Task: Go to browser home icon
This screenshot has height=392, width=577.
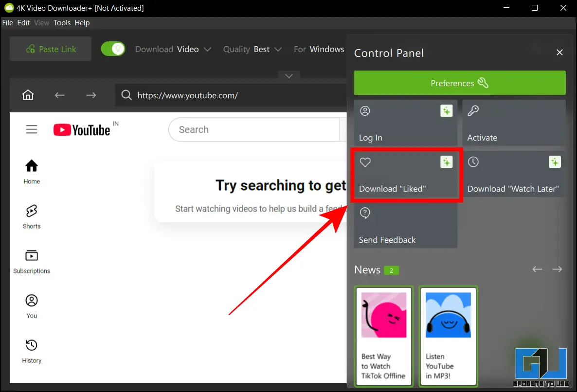Action: point(28,95)
